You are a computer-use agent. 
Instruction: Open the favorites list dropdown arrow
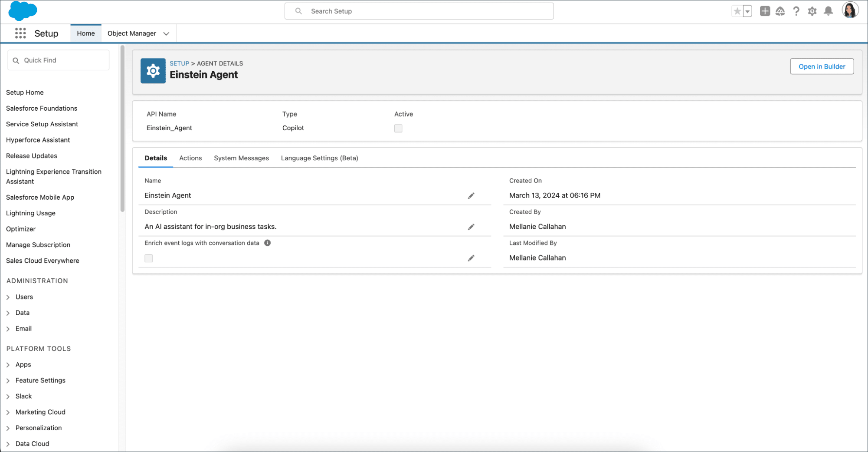[x=747, y=11]
